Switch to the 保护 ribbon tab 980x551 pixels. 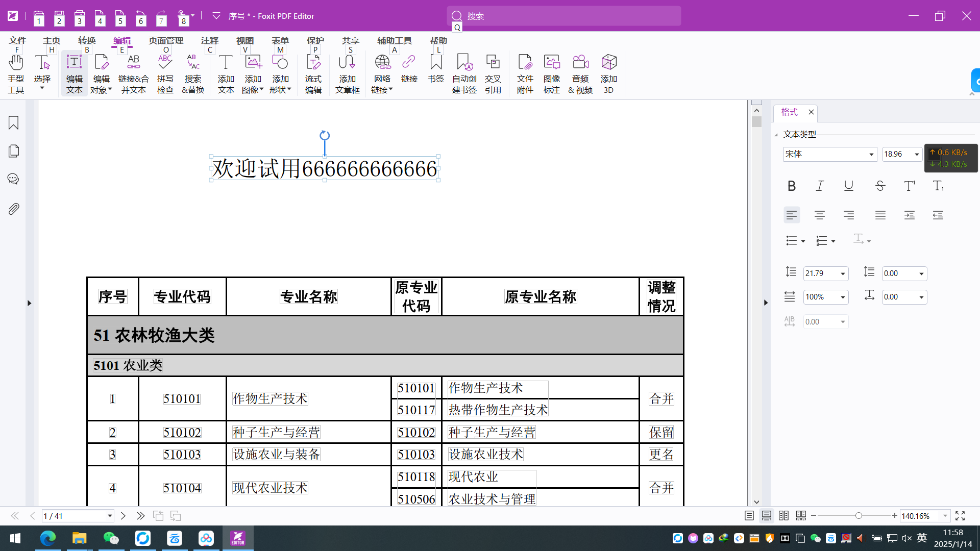tap(315, 40)
